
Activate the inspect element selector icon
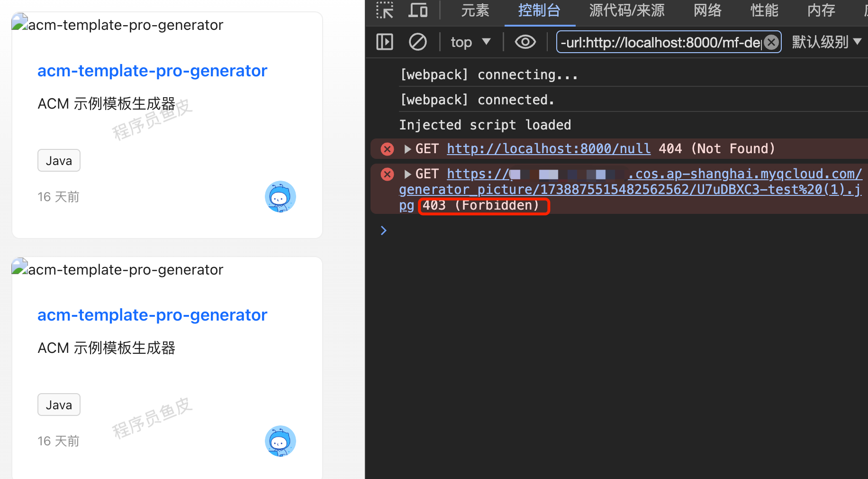pyautogui.click(x=384, y=10)
